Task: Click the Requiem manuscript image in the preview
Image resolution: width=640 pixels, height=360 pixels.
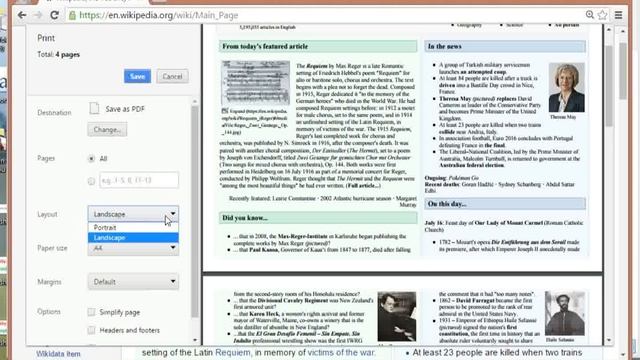Action: click(256, 83)
